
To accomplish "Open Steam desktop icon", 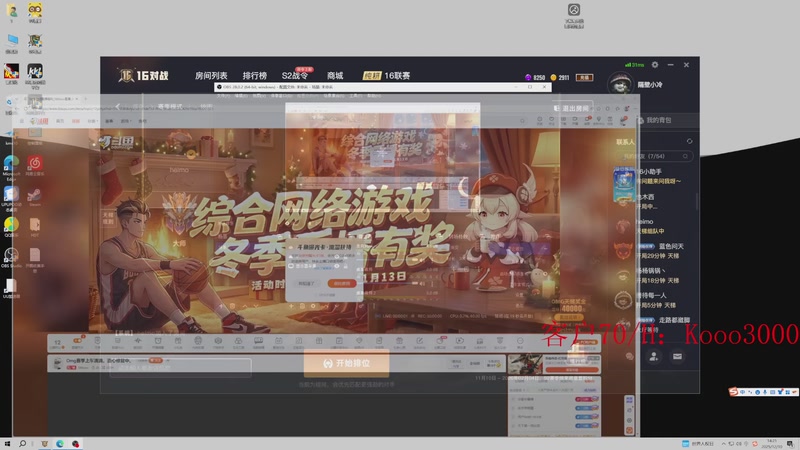I will coord(35,197).
